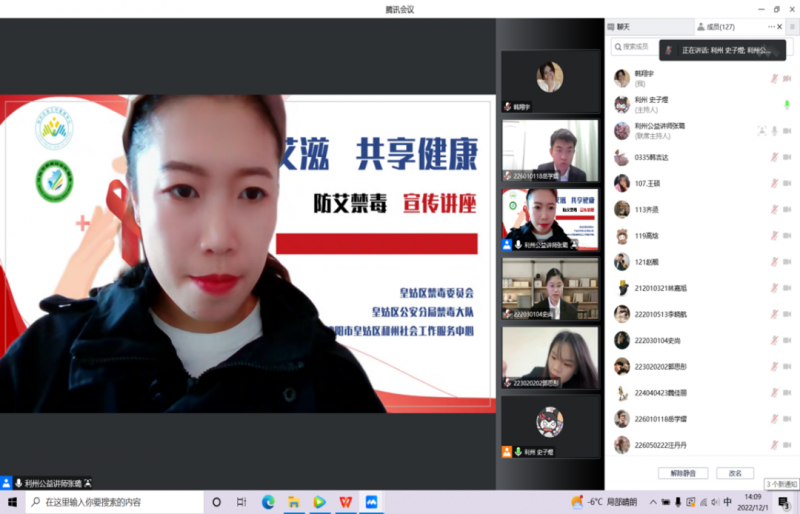Open WPS Office from the taskbar
Screen dimensions: 800x514
tap(345, 502)
